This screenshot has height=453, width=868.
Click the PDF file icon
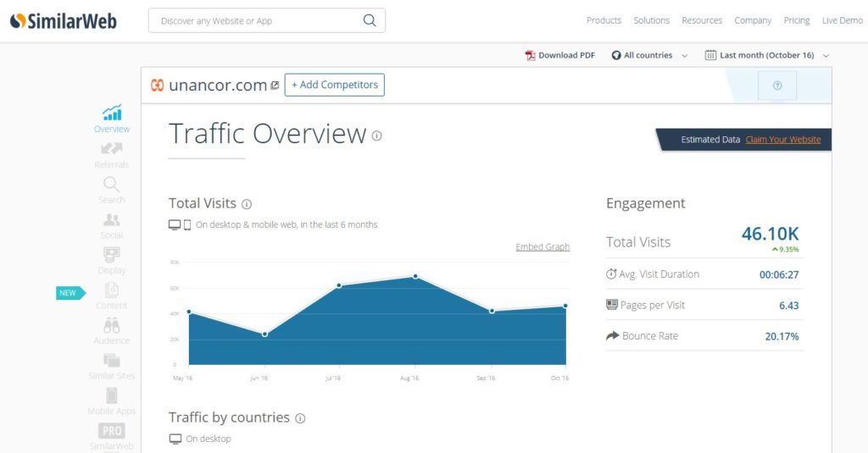tap(530, 55)
